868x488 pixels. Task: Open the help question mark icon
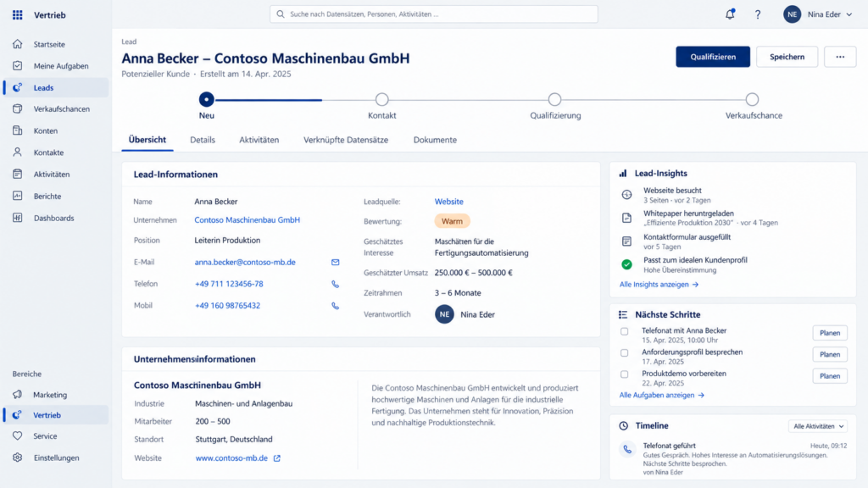(758, 15)
